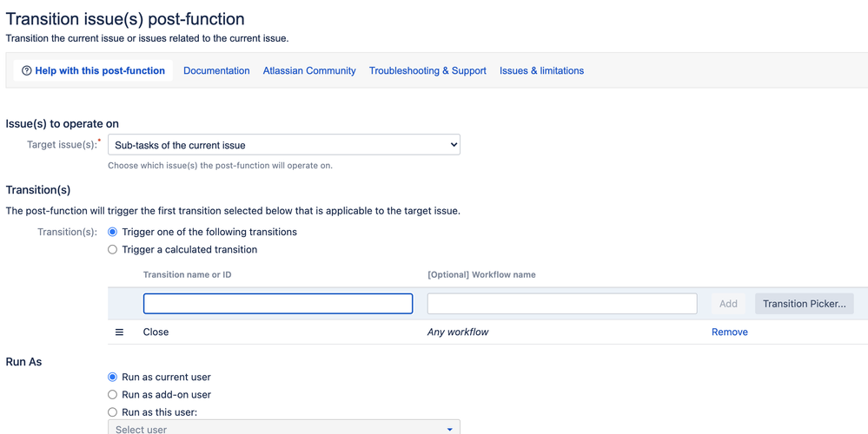The image size is (868, 434).
Task: Open 'Help with this post-function' tab
Action: pos(99,71)
